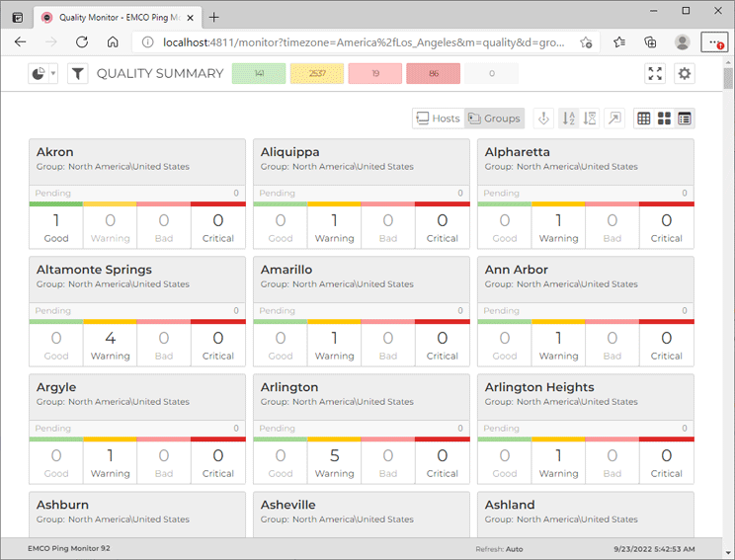The height and width of the screenshot is (560, 735).
Task: Open the browser tab actions menu
Action: click(17, 17)
